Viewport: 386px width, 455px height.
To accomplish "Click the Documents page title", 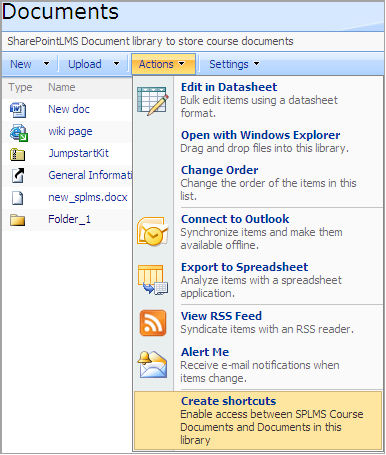I will (x=60, y=11).
